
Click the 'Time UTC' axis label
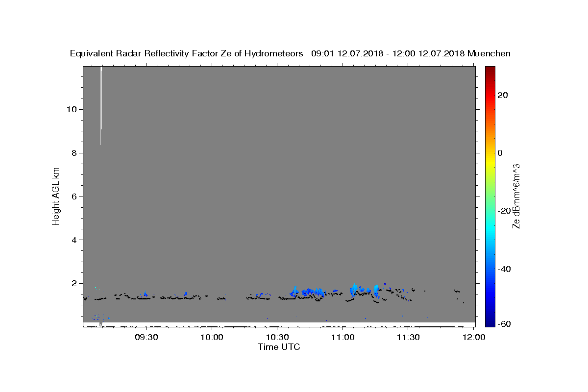[x=279, y=347]
